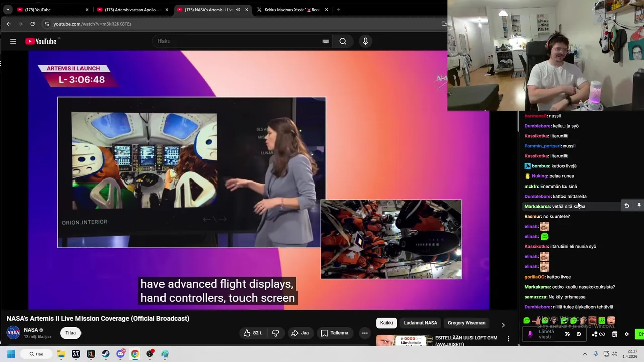Open Discord from the taskbar

(120, 354)
